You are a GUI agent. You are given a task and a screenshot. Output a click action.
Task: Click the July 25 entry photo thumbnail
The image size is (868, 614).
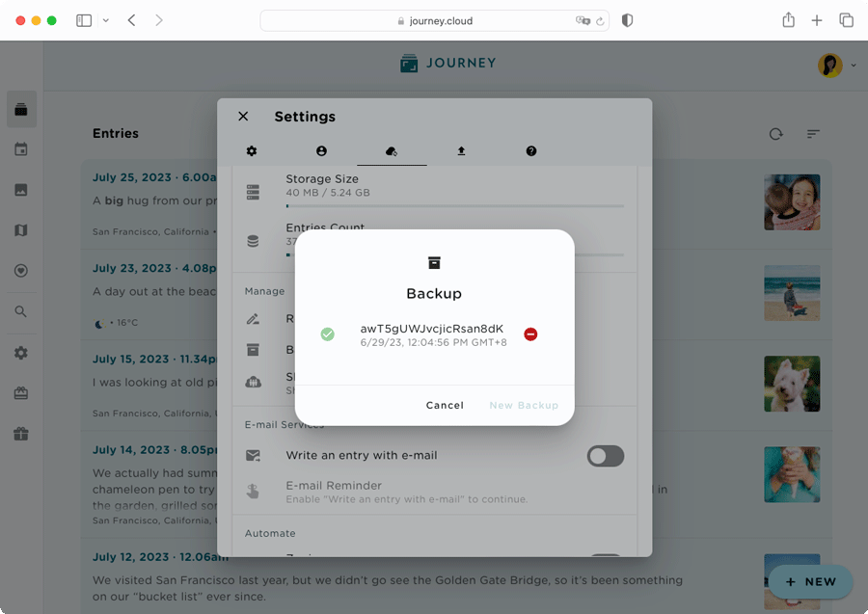pyautogui.click(x=792, y=202)
